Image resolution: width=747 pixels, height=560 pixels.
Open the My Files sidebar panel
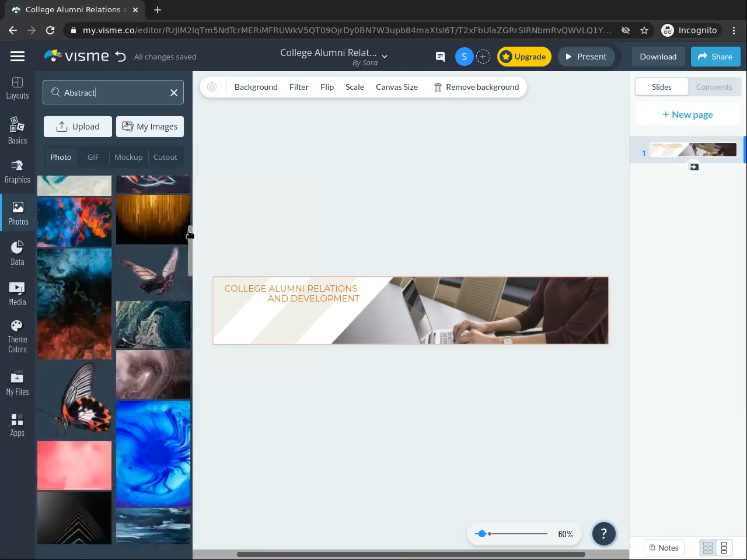point(18,383)
